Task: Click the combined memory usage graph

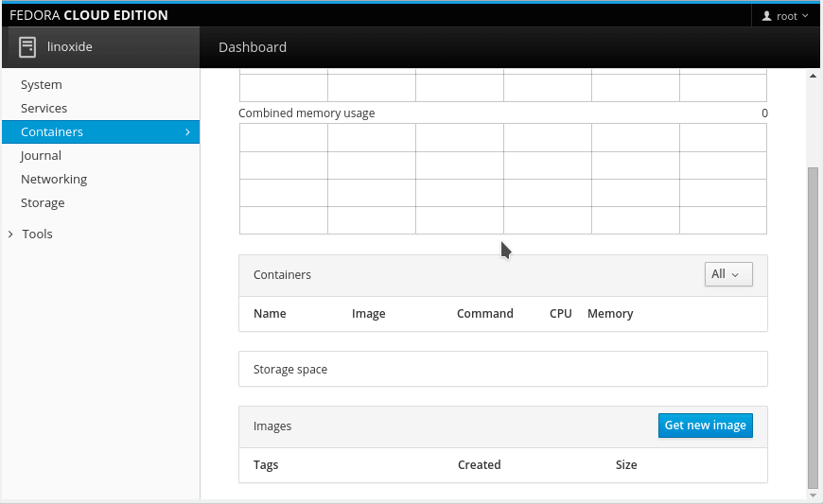Action: click(x=502, y=179)
